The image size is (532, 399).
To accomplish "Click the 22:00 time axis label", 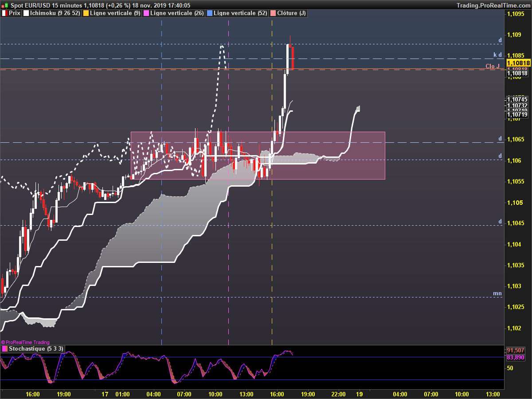I will tap(338, 394).
